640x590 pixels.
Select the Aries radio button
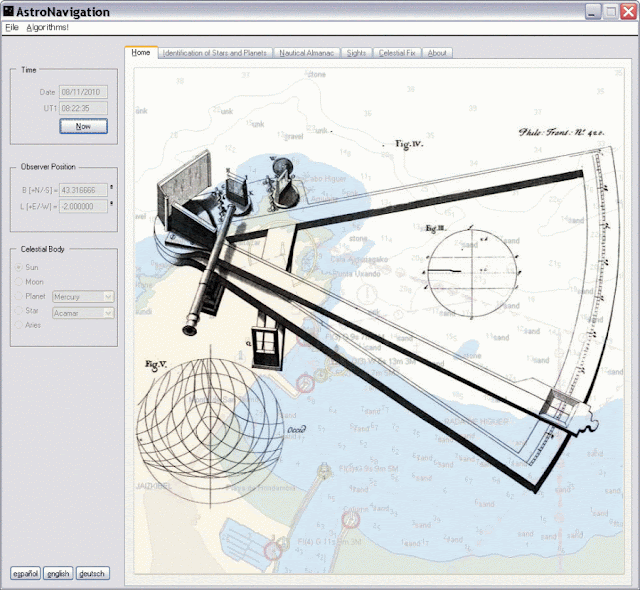(19, 325)
